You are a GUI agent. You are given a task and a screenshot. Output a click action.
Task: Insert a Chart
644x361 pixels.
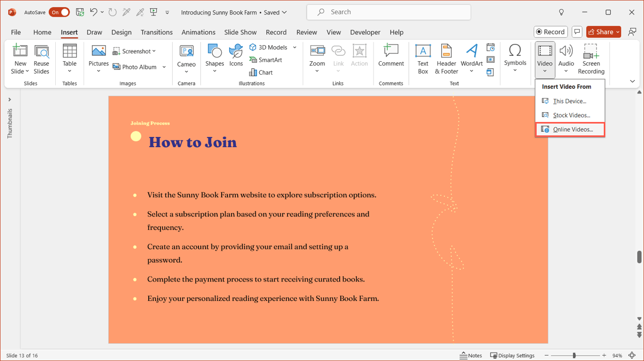pos(261,72)
